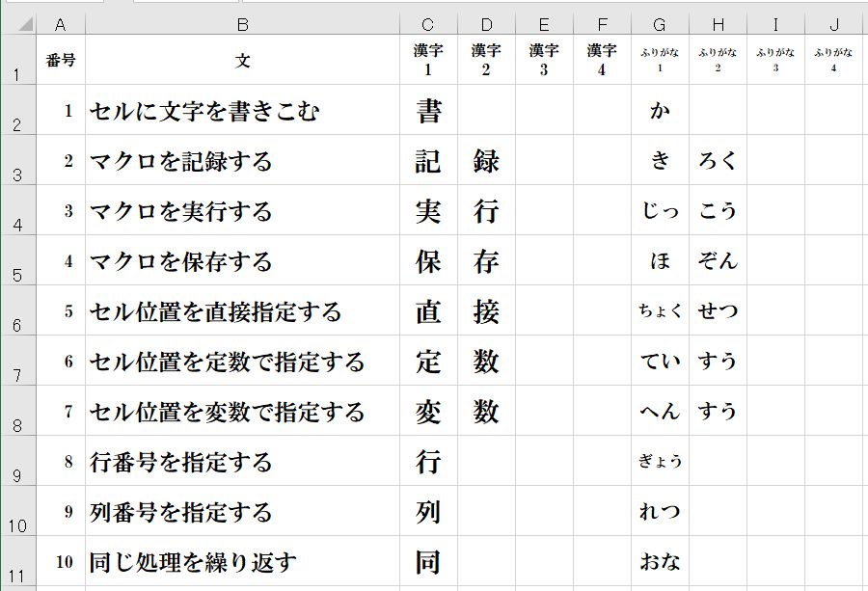868x591 pixels.
Task: Click the kanji 変 cell
Action: (428, 411)
